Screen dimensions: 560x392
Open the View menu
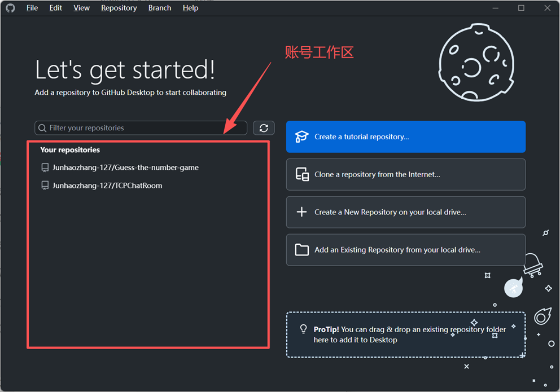(x=81, y=8)
